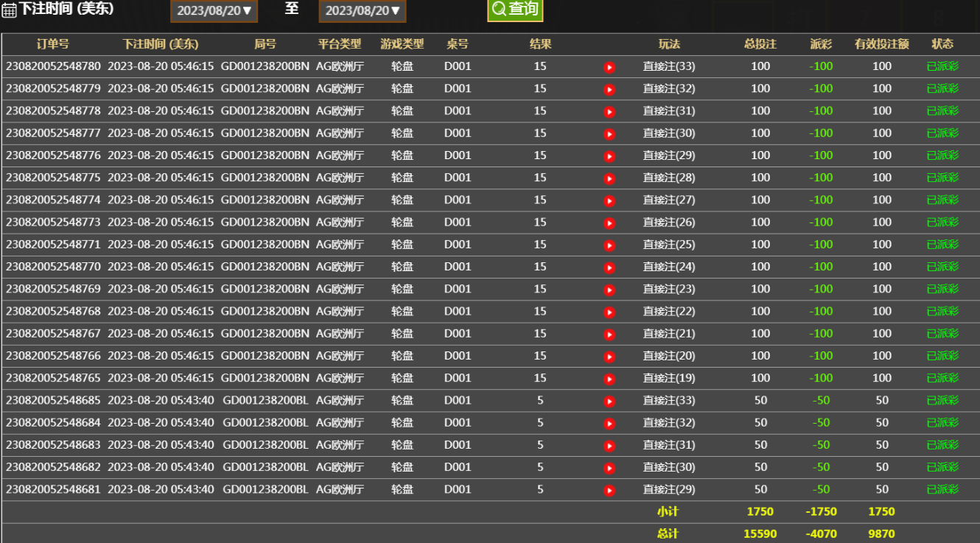Click grand total bet value 15590

click(760, 533)
